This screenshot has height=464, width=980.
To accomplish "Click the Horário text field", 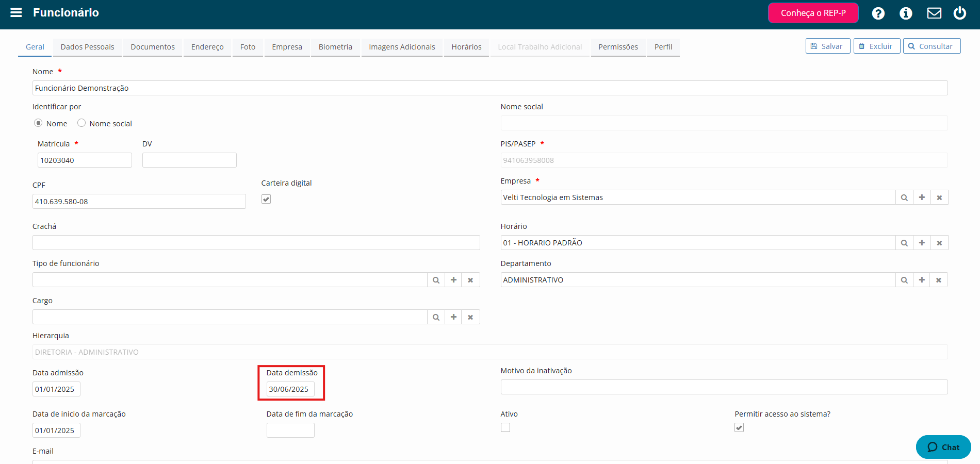I will tap(698, 243).
